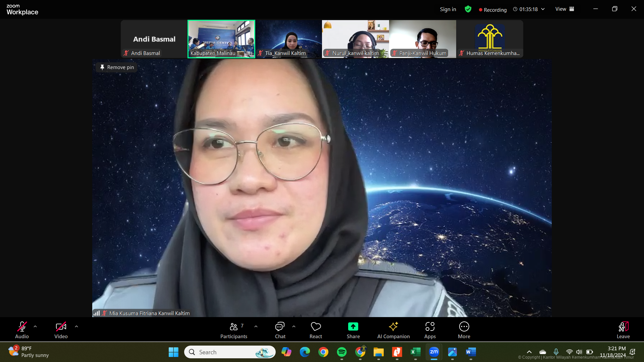
Task: Open the View layout menu
Action: tap(565, 9)
